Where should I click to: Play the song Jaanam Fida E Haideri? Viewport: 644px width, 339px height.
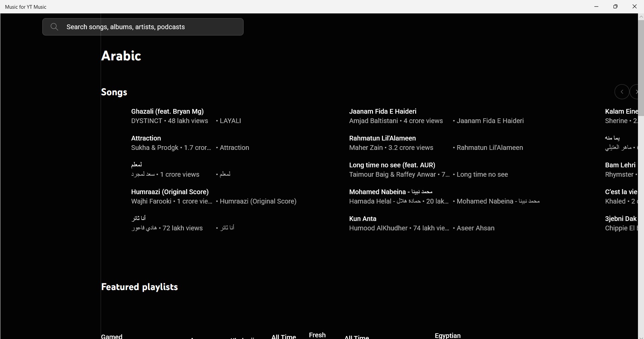383,111
